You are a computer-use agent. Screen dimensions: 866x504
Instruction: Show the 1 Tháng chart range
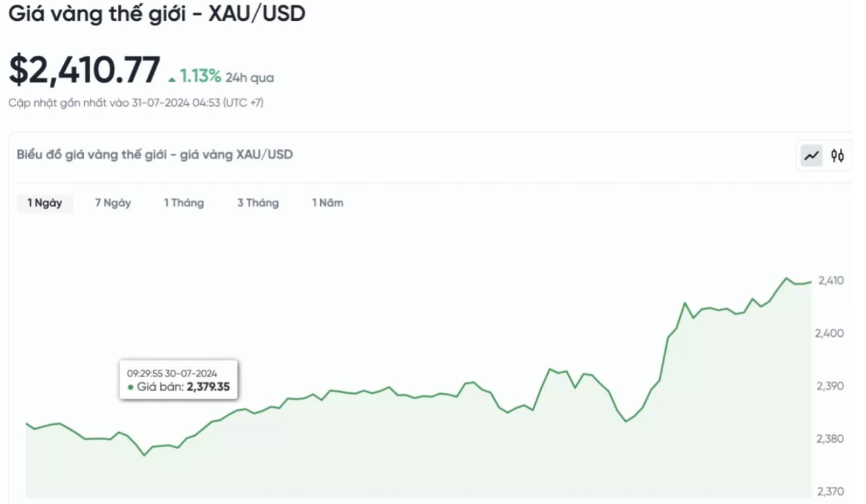(184, 203)
